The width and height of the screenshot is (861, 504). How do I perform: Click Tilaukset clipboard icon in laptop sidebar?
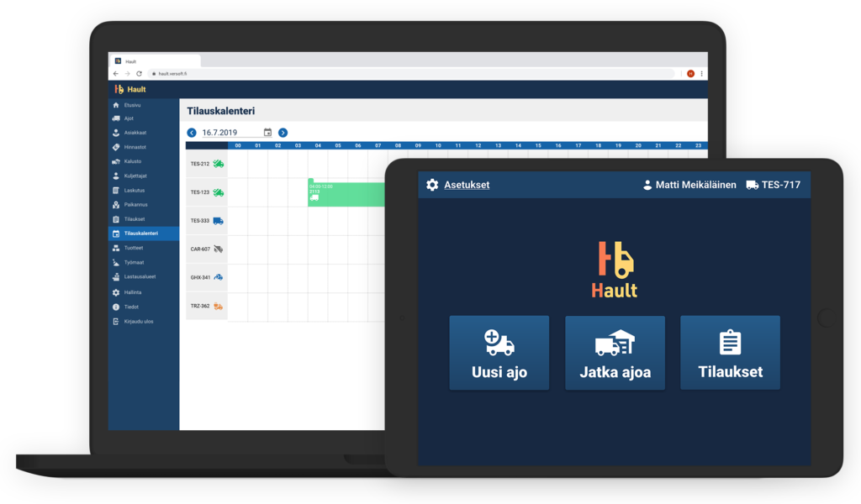click(x=116, y=219)
